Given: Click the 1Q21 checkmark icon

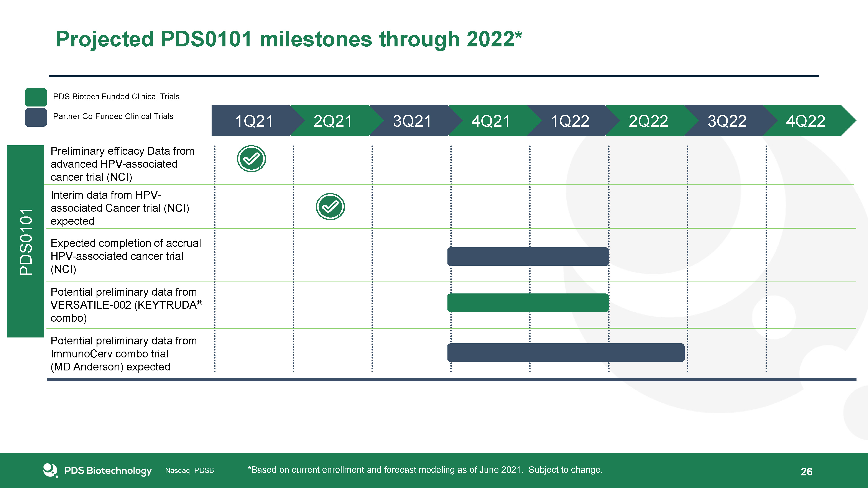Looking at the screenshot, I should coord(251,159).
